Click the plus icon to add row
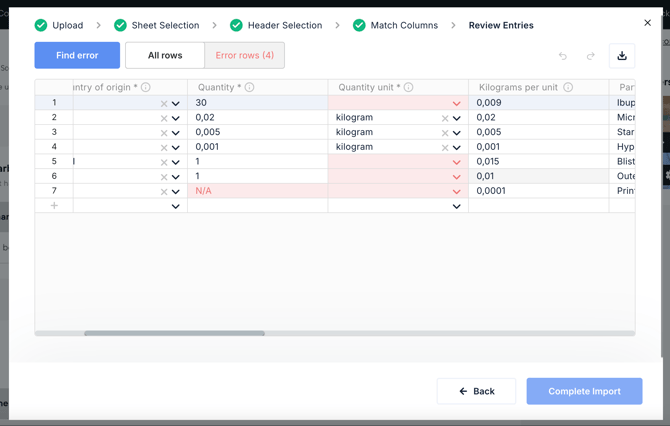This screenshot has width=670, height=426. coord(54,206)
